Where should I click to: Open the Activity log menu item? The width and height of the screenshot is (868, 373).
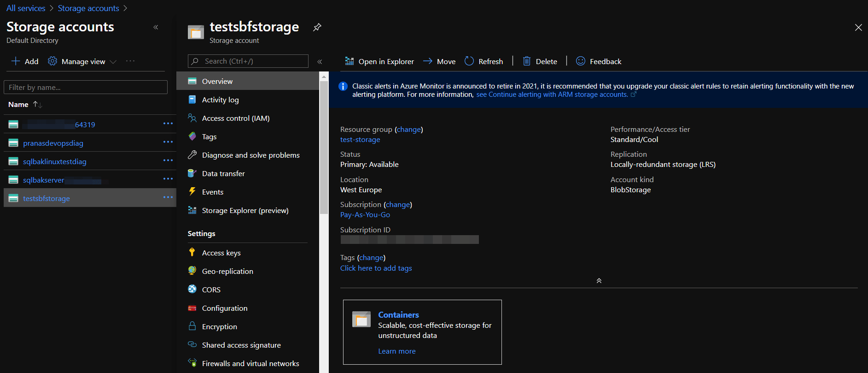tap(248, 100)
